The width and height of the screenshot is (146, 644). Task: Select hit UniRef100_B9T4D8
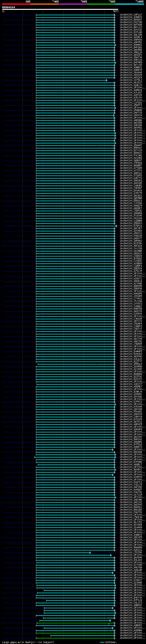(x=131, y=25)
